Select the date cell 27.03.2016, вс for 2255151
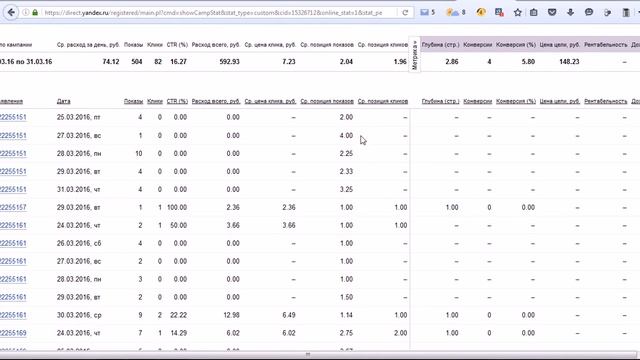This screenshot has height=360, width=640. (79, 136)
